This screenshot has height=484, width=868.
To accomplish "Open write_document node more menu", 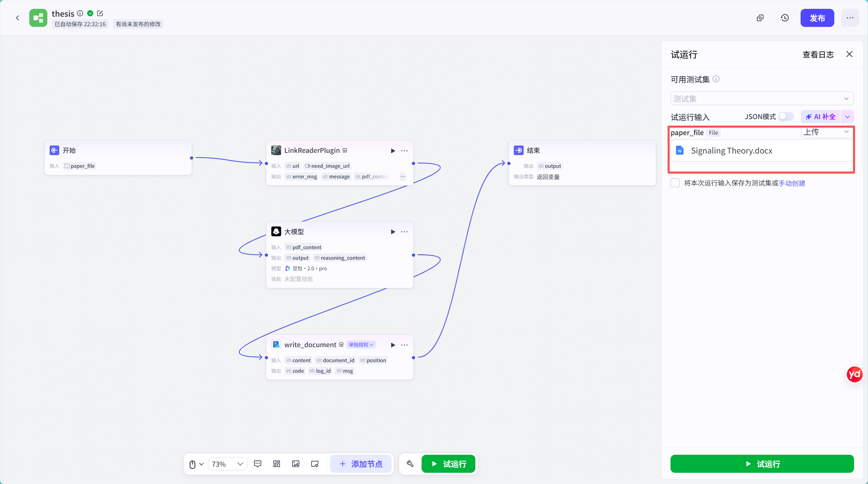I will (x=404, y=345).
